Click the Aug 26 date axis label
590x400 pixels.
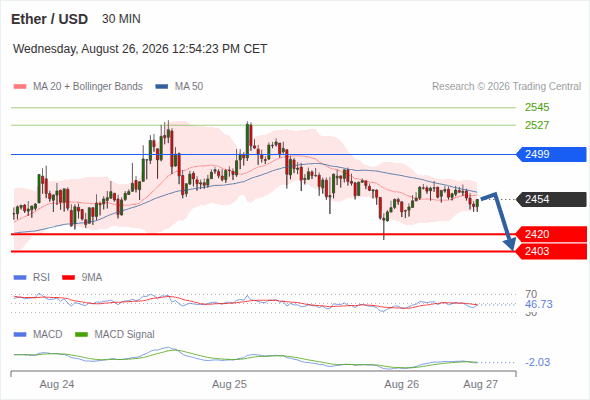pos(401,384)
